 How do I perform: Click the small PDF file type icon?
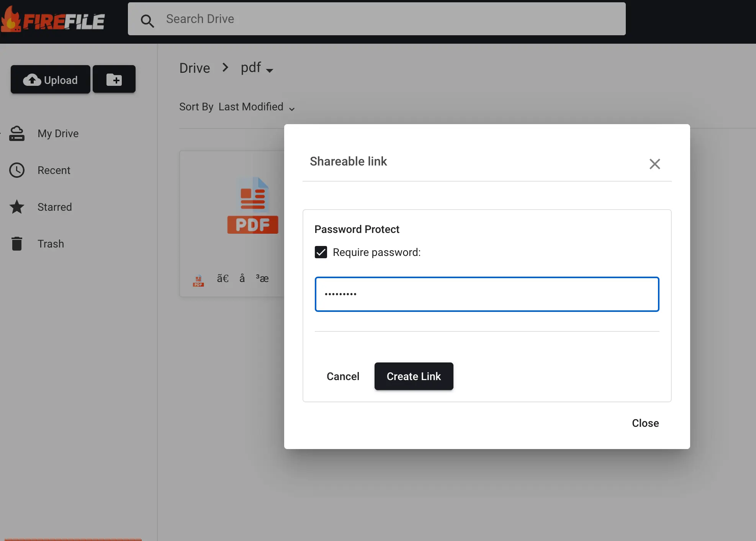pyautogui.click(x=198, y=281)
